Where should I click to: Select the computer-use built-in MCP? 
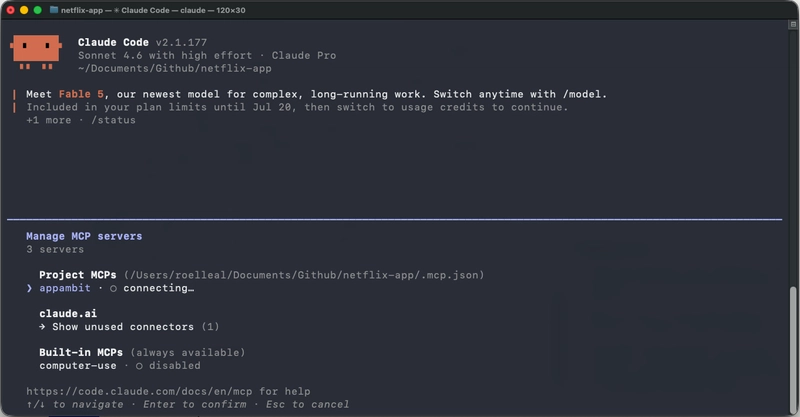[x=120, y=366]
